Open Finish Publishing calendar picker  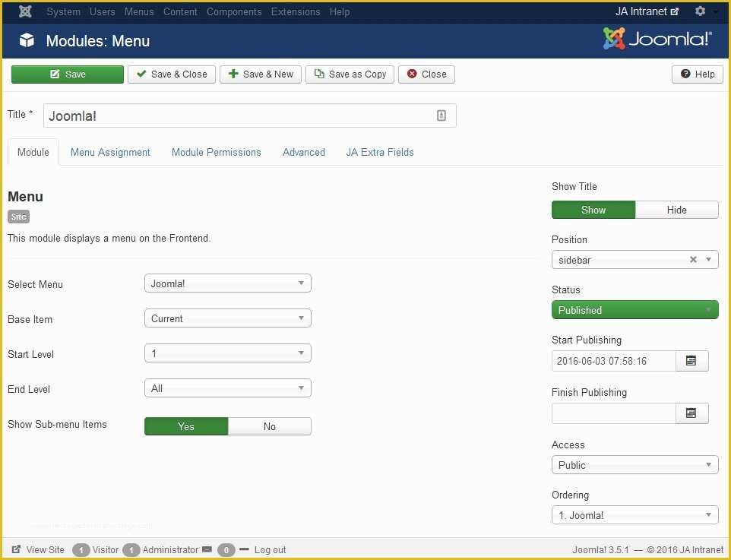691,413
